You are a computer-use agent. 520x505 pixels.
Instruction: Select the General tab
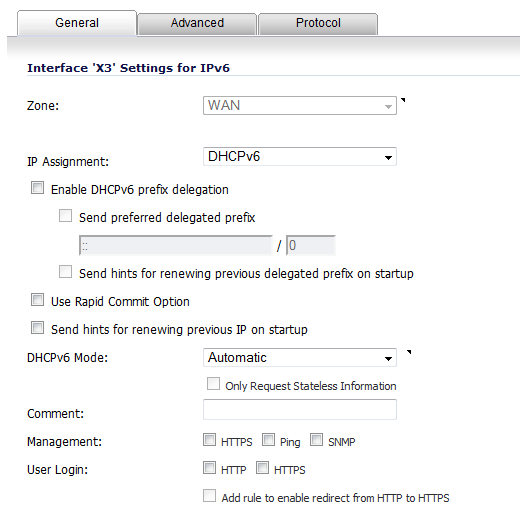(77, 23)
